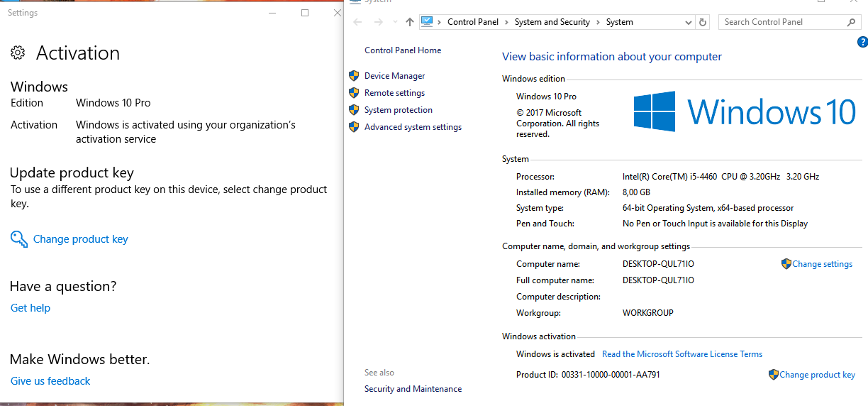Click the up-one-level arrow
This screenshot has width=868, height=406.
(410, 22)
